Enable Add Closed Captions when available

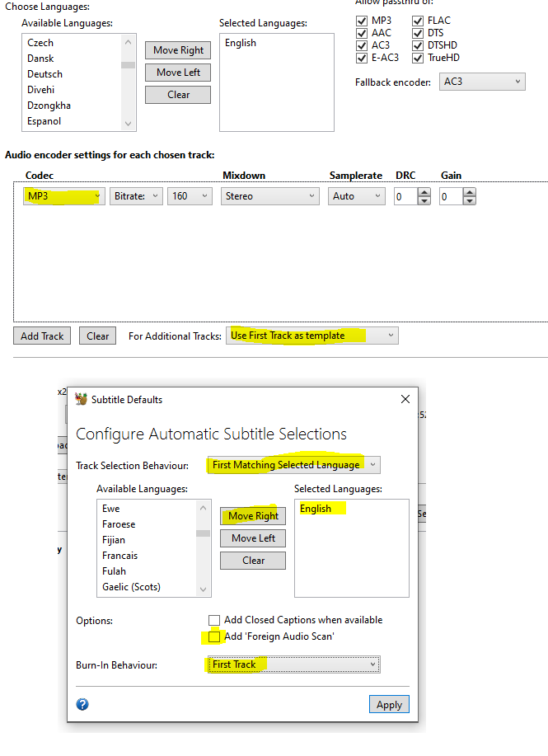click(214, 620)
